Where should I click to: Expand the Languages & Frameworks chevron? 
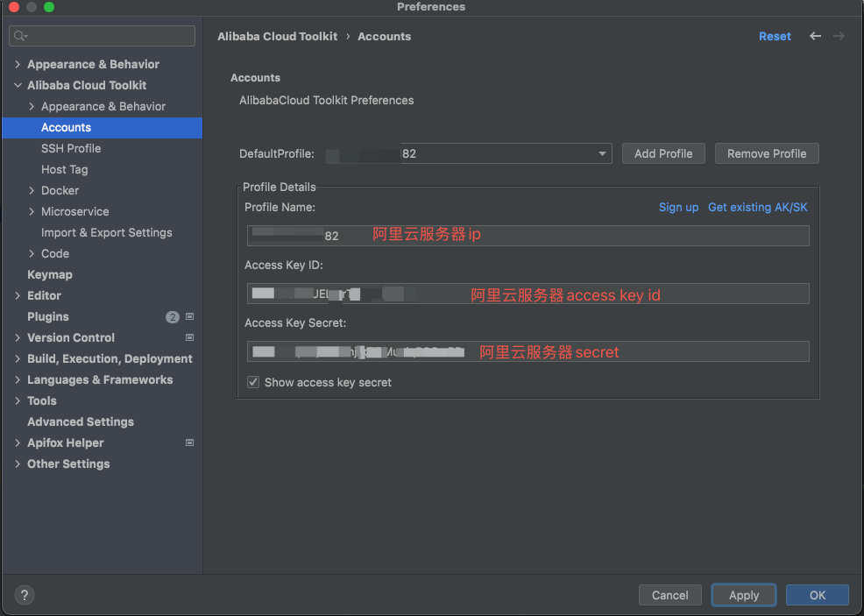[18, 379]
